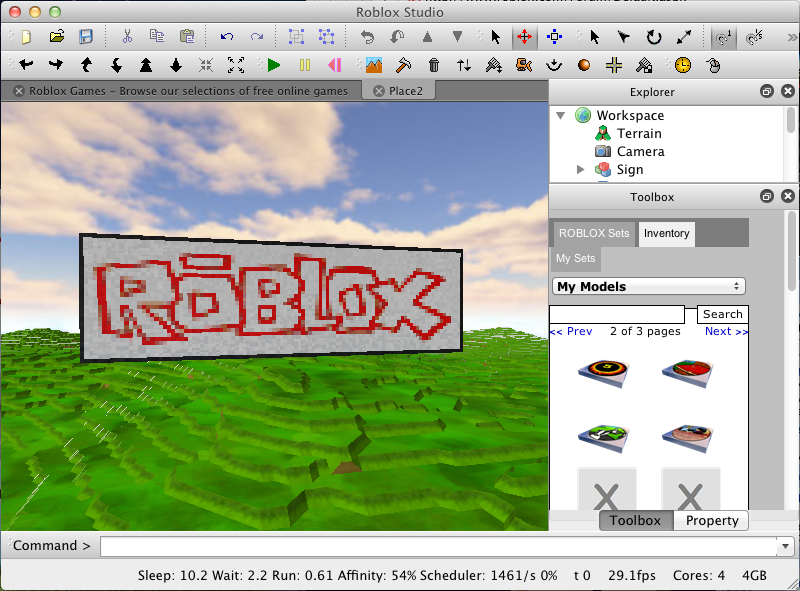Screen dimensions: 800x591
Task: Click the yellow anchor cross icon
Action: pos(614,65)
